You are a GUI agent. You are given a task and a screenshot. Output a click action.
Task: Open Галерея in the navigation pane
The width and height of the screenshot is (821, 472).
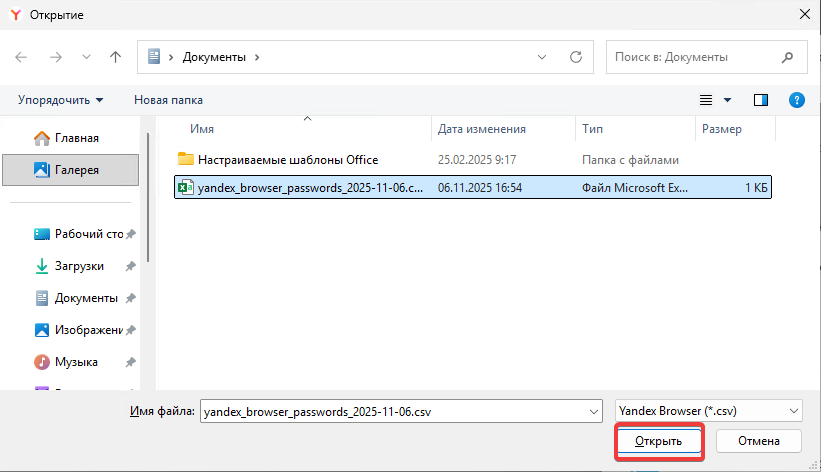click(76, 170)
